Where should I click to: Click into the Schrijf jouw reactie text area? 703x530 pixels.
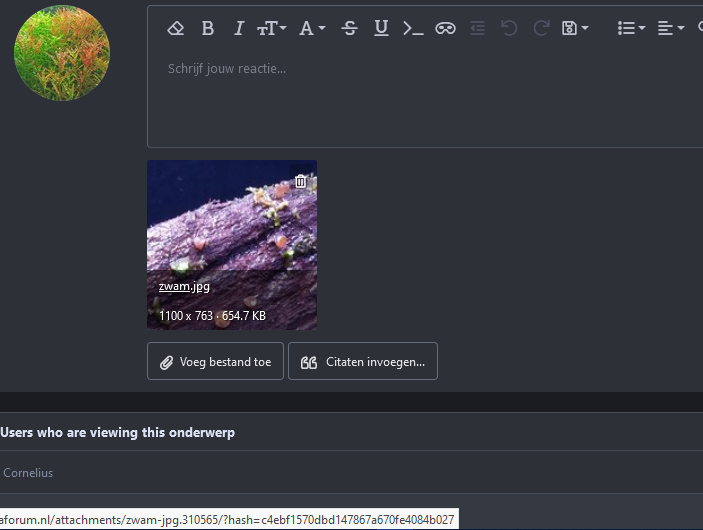point(425,99)
